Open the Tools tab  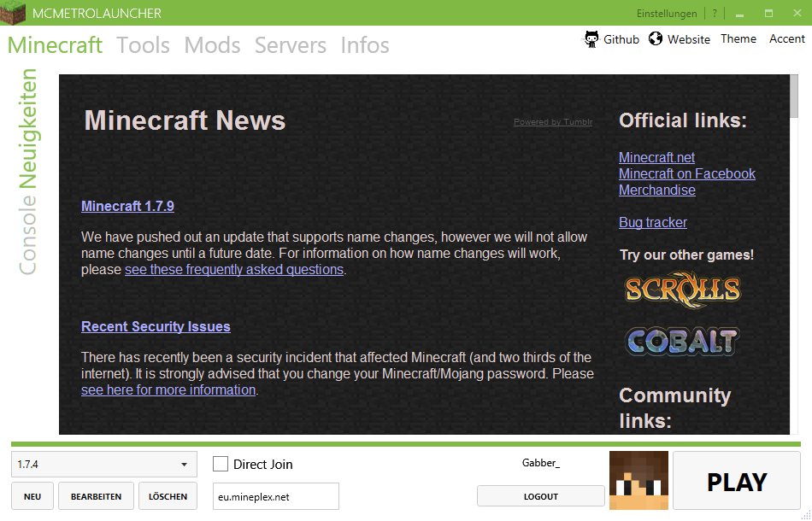143,45
